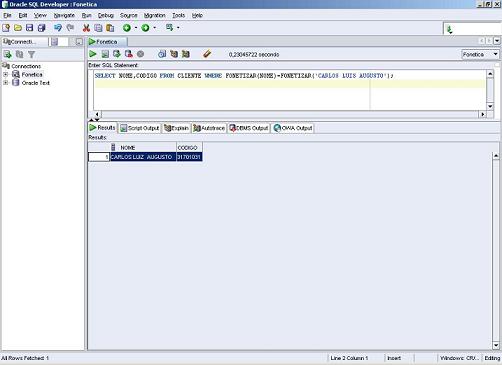Open the Debug menu
Viewport: 502px width, 365px height.
106,15
